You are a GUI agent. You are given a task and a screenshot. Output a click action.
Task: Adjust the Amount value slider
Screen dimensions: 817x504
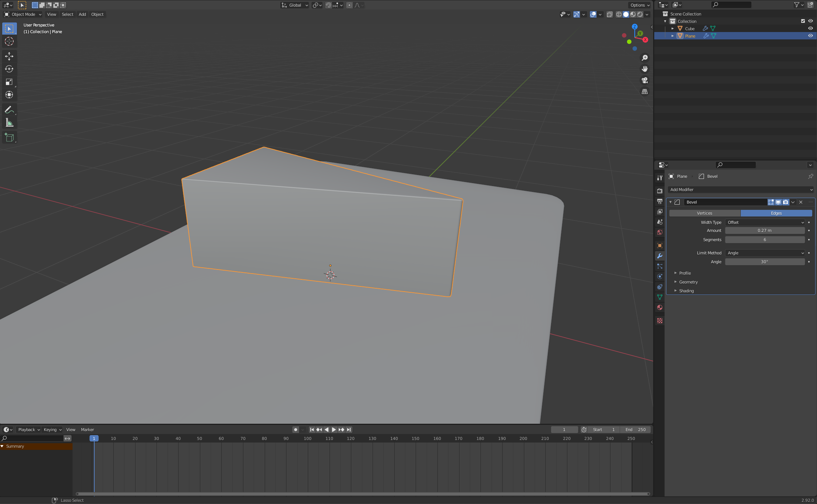click(x=764, y=230)
